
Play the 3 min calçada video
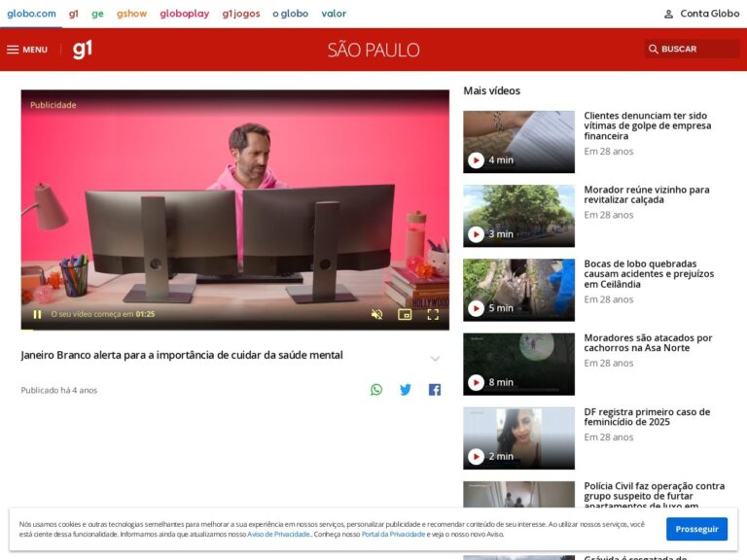476,233
